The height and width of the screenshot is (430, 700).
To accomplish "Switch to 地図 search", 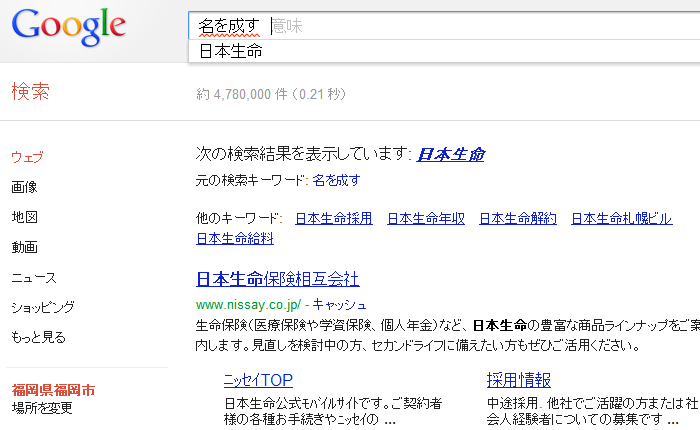I will [x=25, y=217].
